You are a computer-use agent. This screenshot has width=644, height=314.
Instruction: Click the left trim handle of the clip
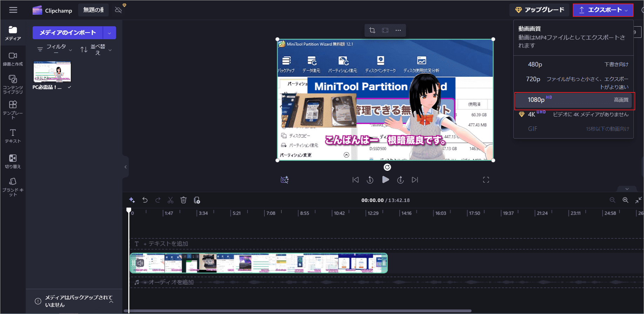pyautogui.click(x=133, y=263)
